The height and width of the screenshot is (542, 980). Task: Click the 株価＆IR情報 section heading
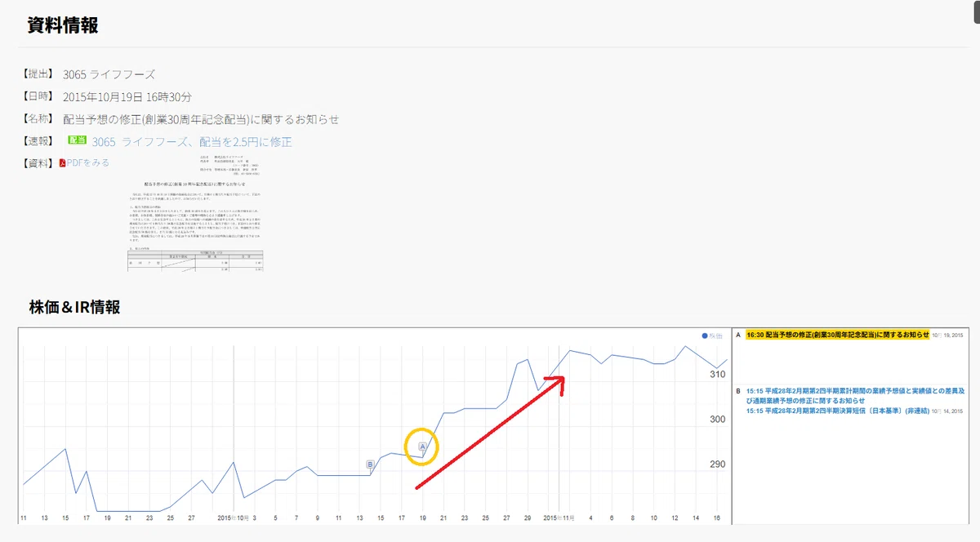[74, 308]
